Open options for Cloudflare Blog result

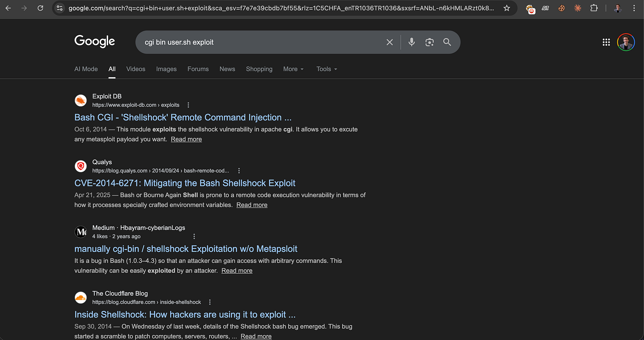coord(210,302)
